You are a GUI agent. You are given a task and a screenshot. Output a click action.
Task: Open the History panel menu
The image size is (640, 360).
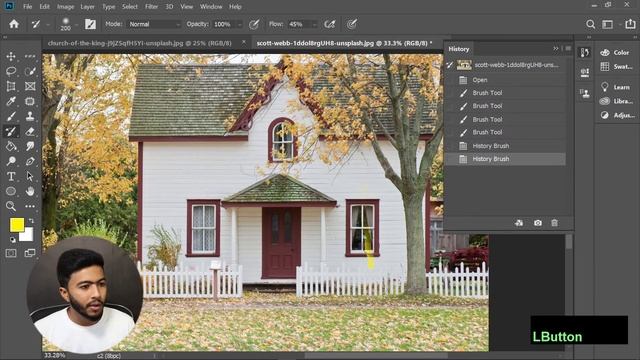point(568,49)
